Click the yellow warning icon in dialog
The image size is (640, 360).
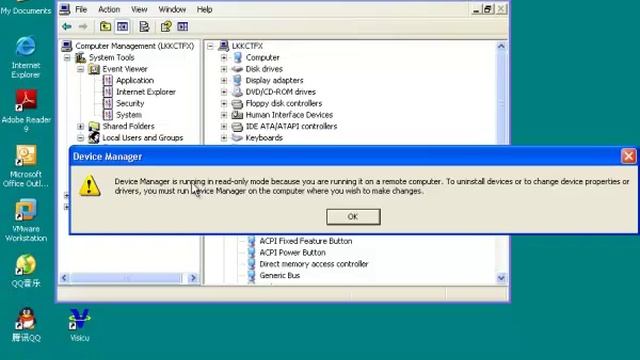click(90, 186)
